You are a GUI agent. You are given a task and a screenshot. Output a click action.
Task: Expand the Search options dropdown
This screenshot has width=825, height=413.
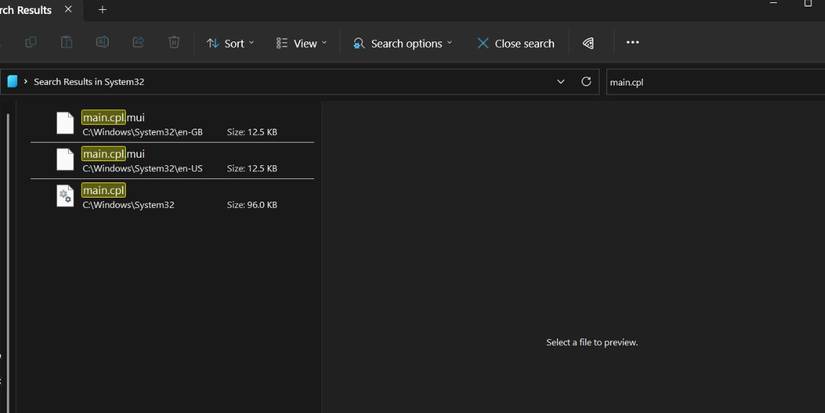(402, 43)
